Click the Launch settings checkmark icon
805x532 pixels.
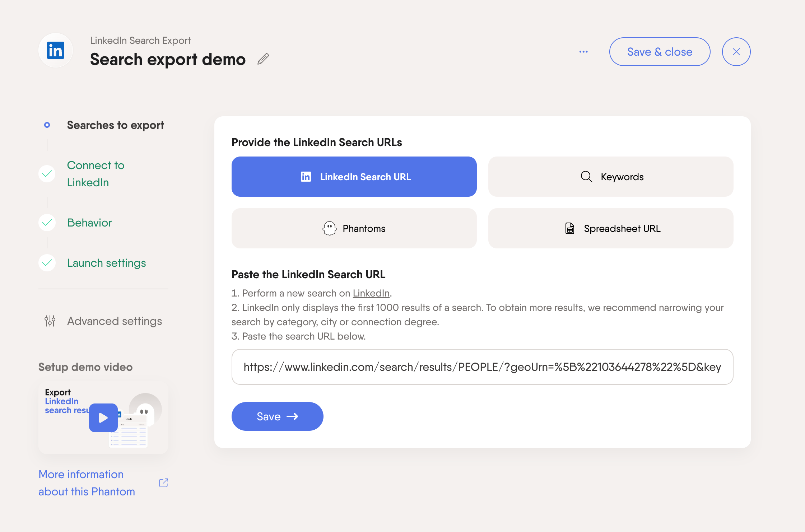(x=47, y=263)
